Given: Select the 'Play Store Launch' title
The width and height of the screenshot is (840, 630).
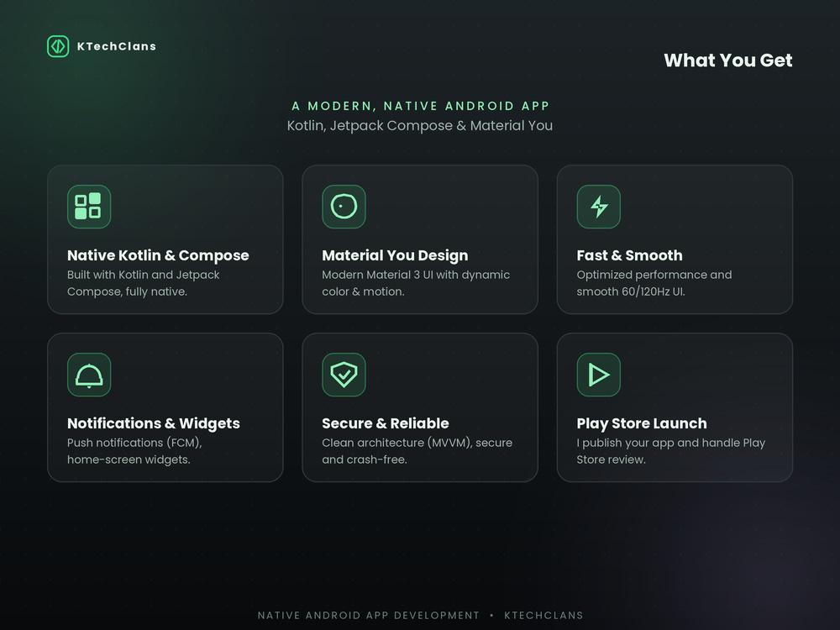Looking at the screenshot, I should point(642,423).
